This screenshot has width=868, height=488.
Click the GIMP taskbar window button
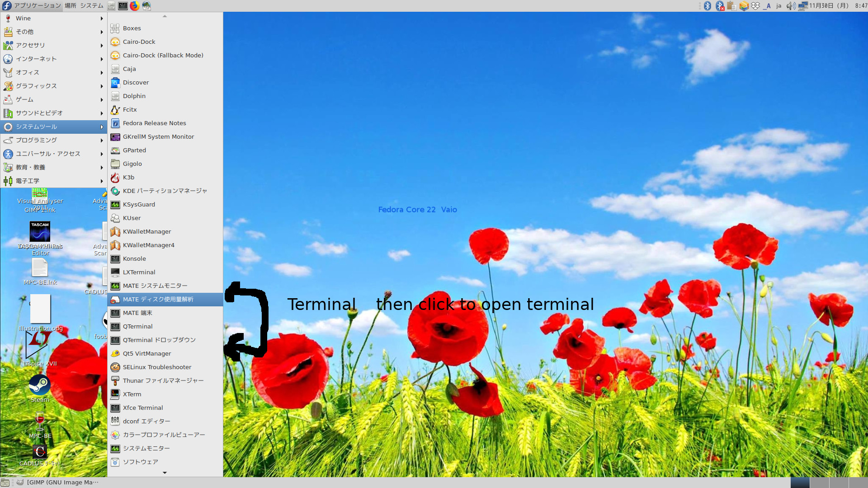tap(58, 482)
